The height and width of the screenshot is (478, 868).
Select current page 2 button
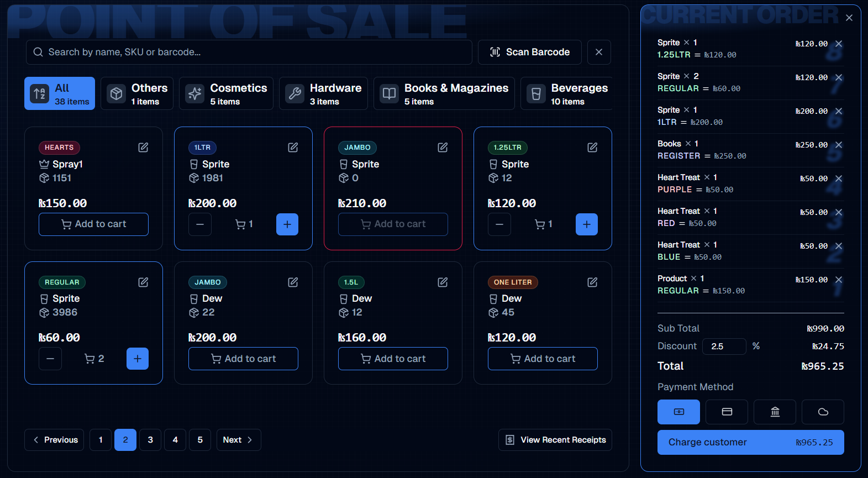pyautogui.click(x=125, y=440)
